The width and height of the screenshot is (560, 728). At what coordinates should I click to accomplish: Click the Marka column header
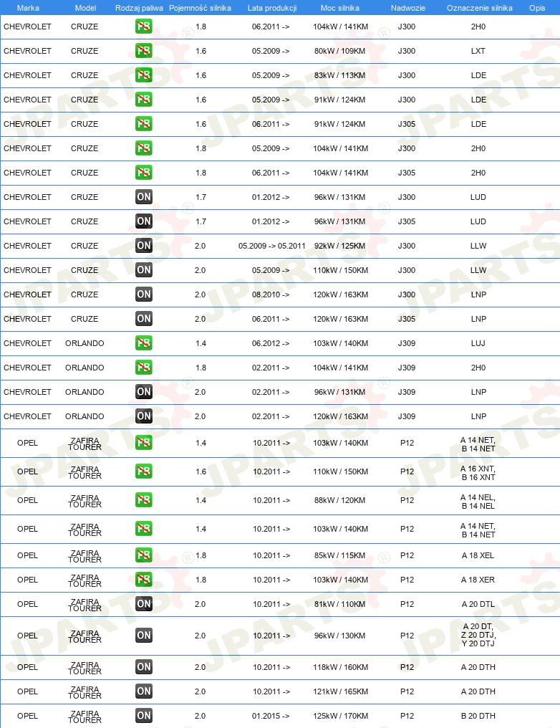click(28, 8)
